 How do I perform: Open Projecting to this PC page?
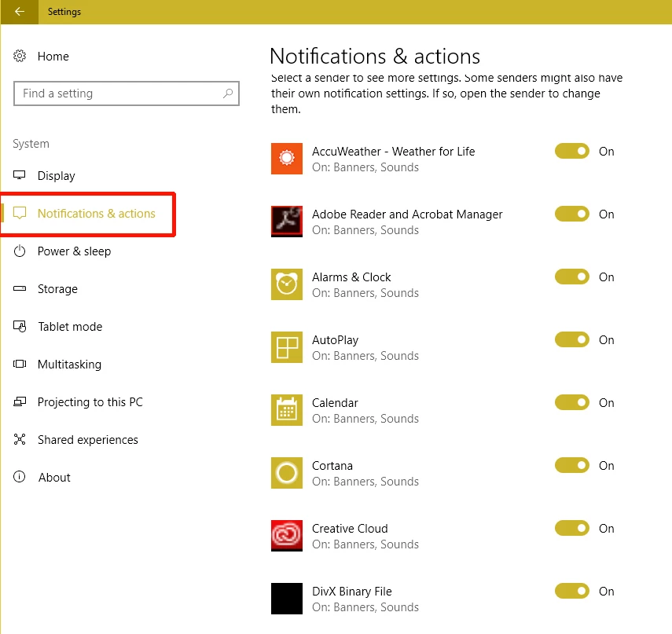coord(90,401)
